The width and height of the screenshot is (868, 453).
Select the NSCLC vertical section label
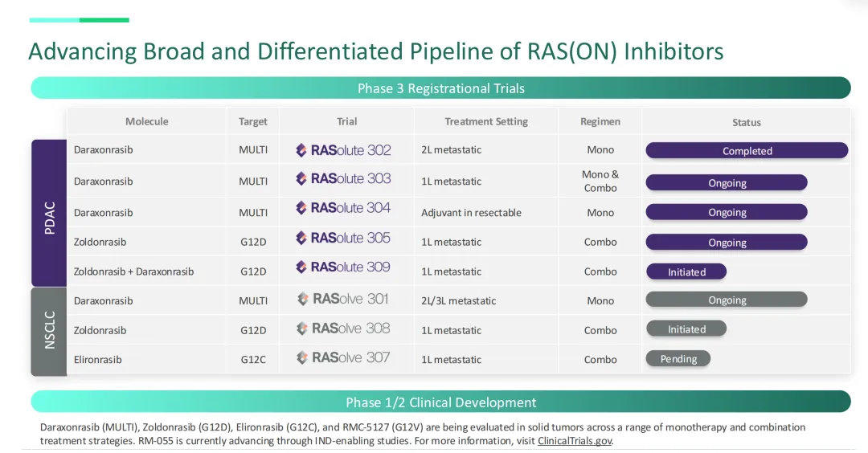49,331
